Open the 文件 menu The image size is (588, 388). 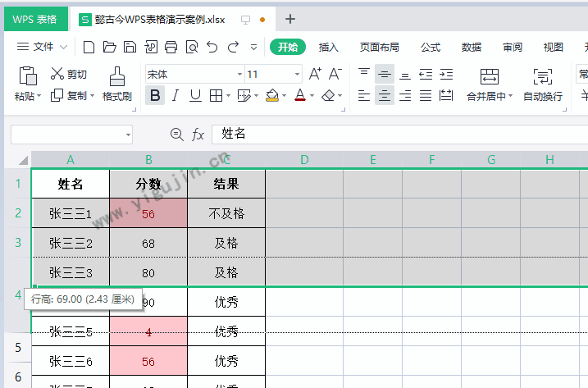42,47
